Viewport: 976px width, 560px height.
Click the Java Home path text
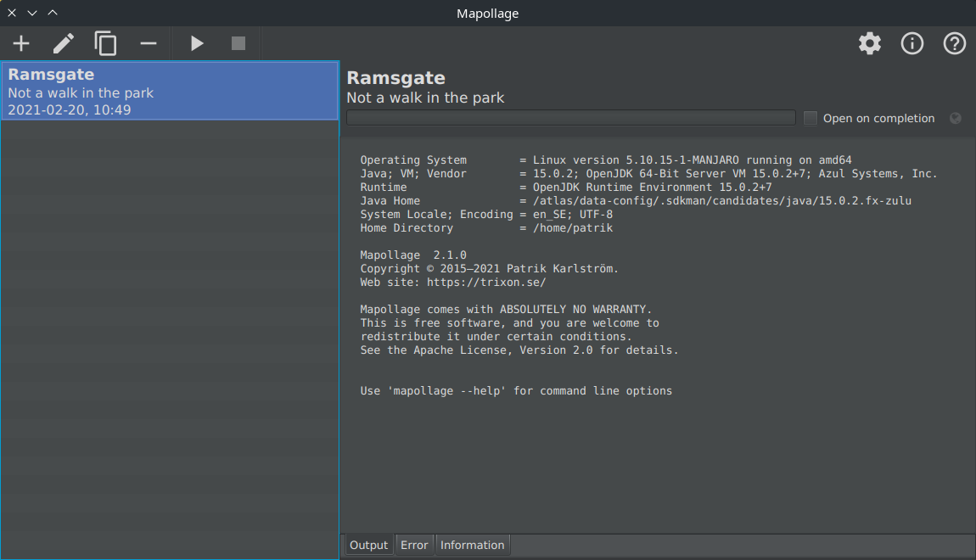(722, 201)
